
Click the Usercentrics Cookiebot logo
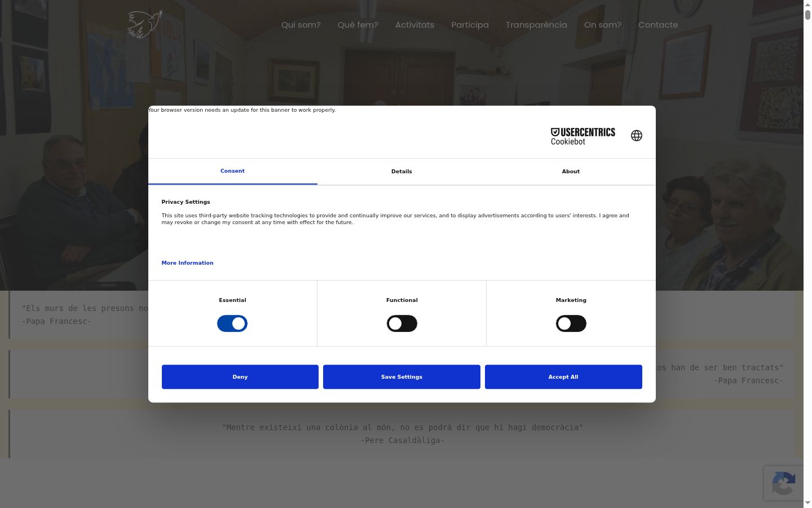point(583,136)
